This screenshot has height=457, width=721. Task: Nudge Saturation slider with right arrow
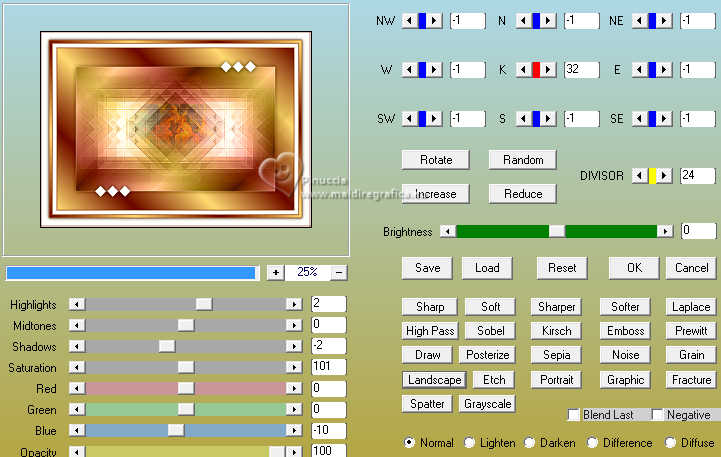click(293, 367)
